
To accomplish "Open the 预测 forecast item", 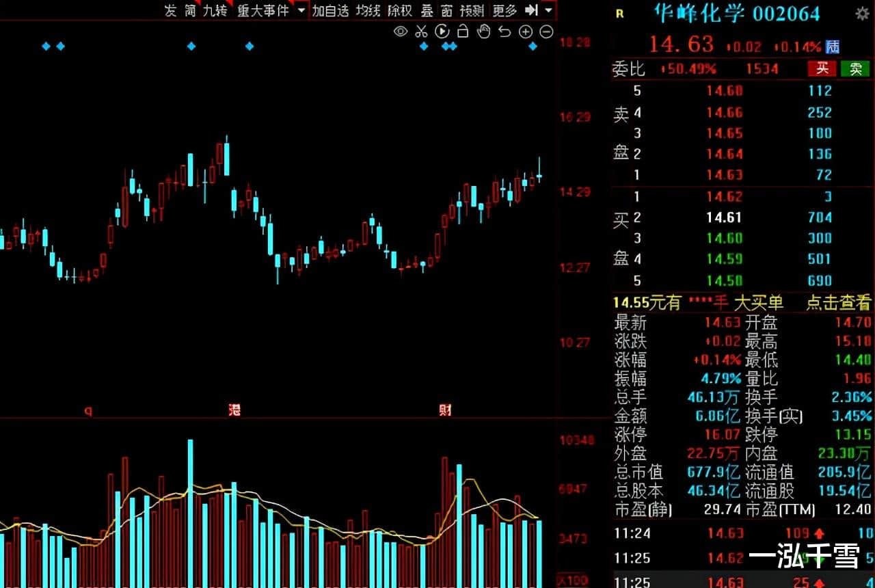I will click(472, 10).
